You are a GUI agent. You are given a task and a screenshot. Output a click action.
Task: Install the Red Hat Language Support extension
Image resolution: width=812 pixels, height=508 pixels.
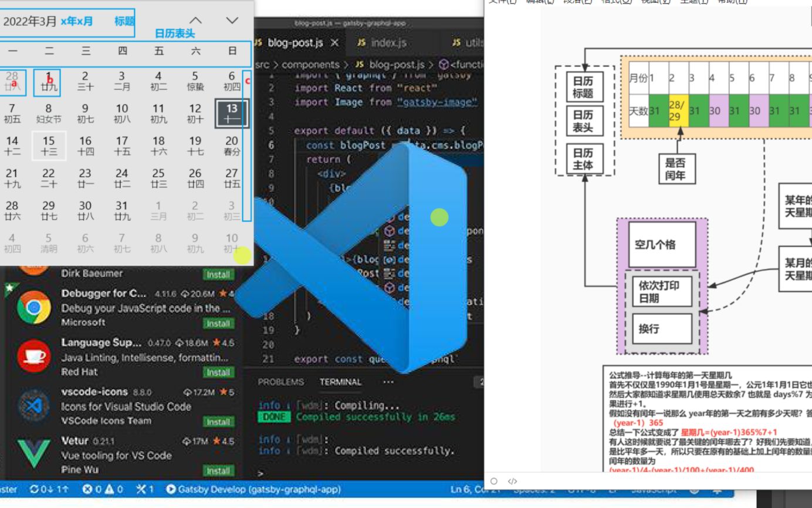pyautogui.click(x=218, y=372)
